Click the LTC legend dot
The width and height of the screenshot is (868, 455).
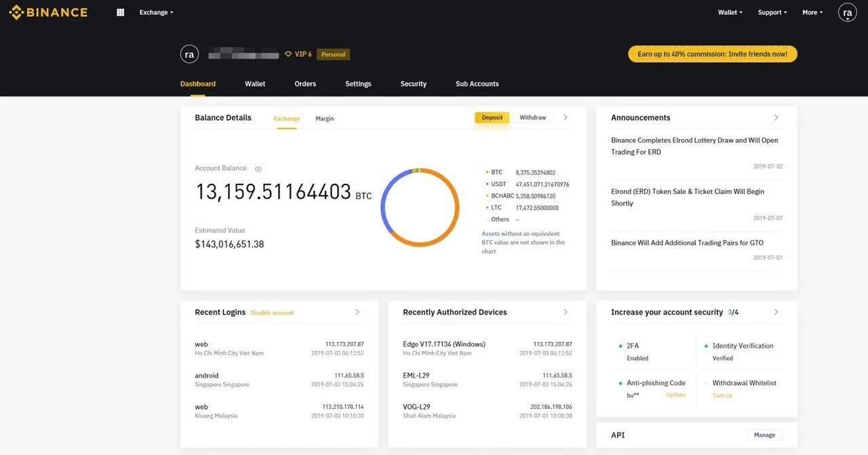pyautogui.click(x=487, y=207)
